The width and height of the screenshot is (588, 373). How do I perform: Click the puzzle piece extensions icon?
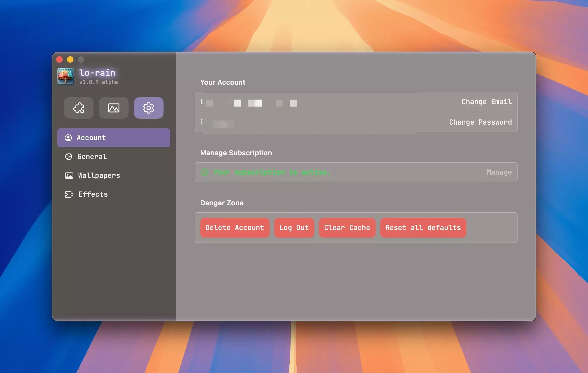click(x=79, y=108)
